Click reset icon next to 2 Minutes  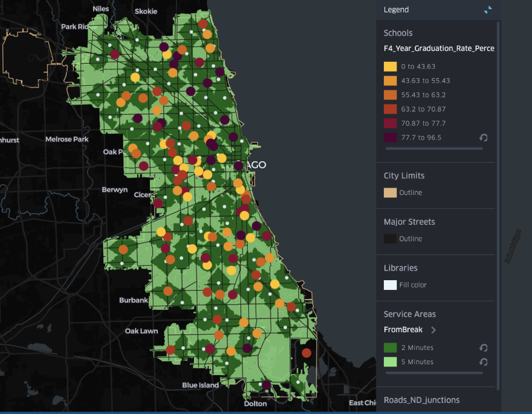483,348
